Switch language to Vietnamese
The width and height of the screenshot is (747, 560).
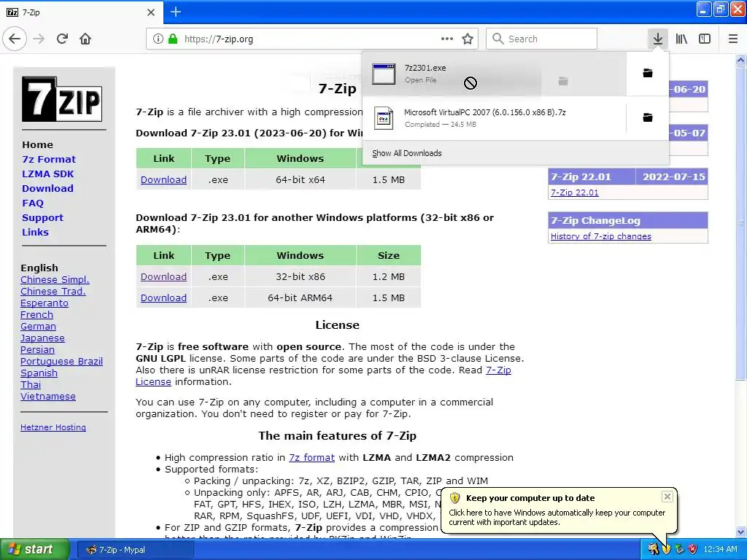[x=48, y=396]
